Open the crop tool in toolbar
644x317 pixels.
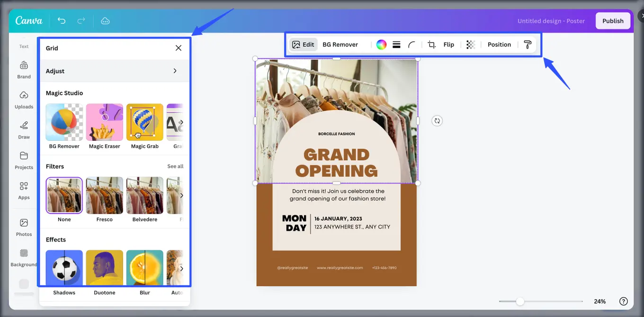[x=431, y=45]
